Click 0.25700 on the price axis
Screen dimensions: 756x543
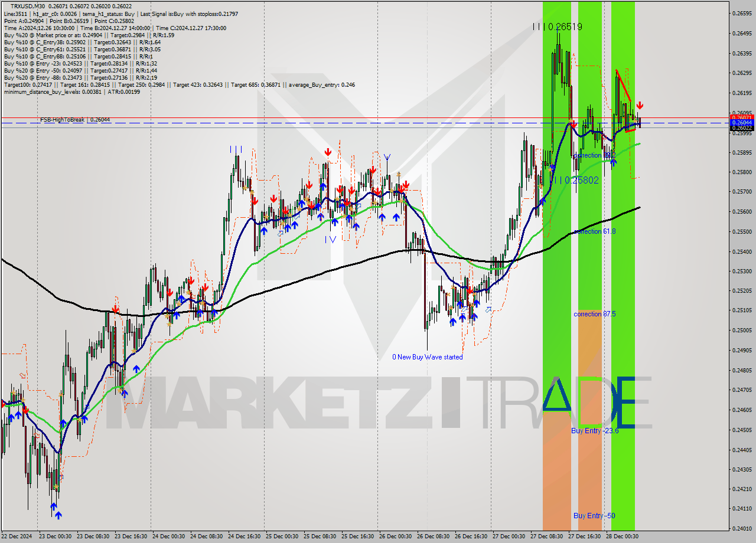[x=742, y=192]
